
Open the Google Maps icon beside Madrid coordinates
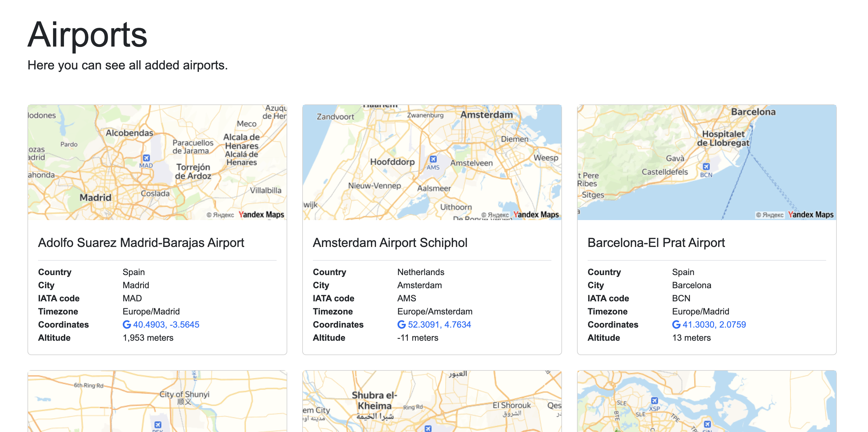pos(126,324)
